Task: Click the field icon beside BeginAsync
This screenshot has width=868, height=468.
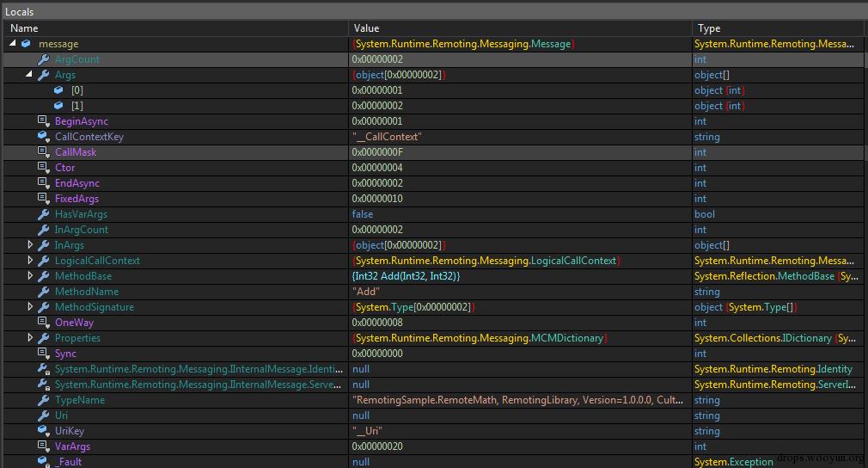Action: coord(43,121)
